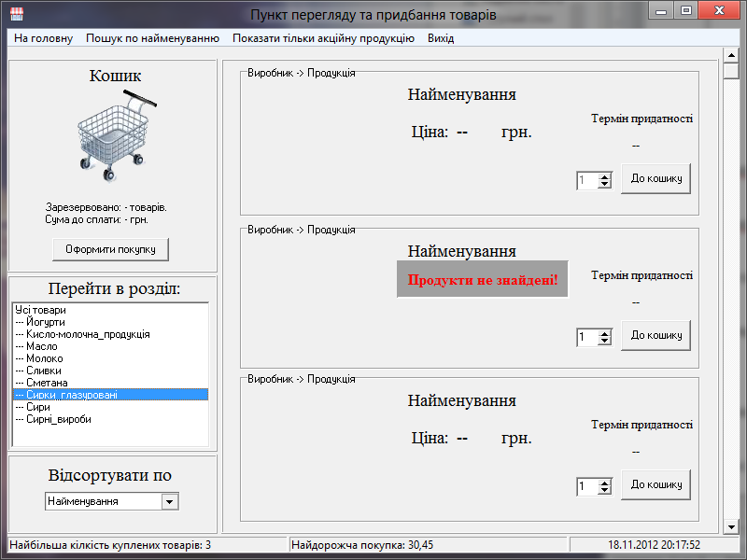Select Сири section
This screenshot has height=560, width=747.
tap(110, 407)
